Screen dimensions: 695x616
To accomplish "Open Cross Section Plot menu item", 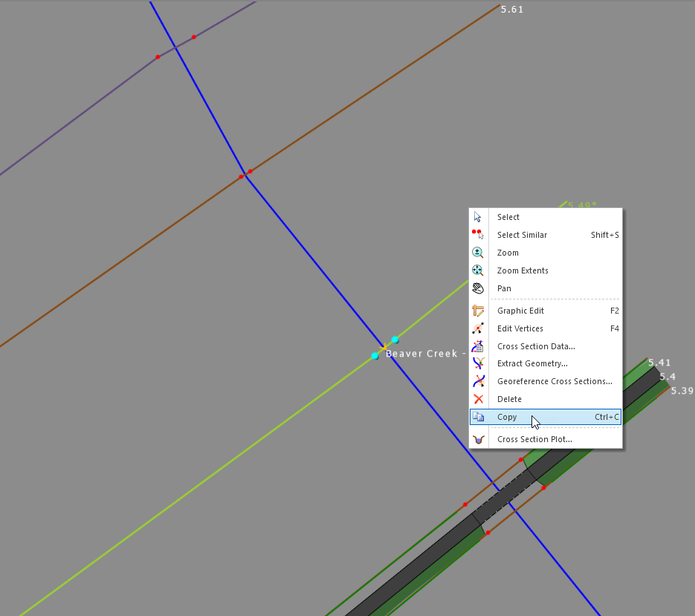I will tap(534, 439).
